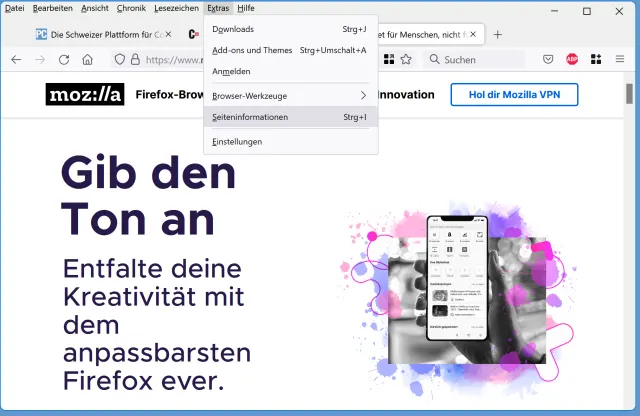Open the extensions grid icon in toolbar

596,60
